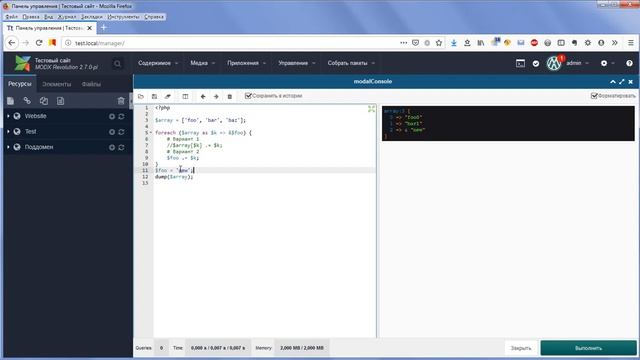Click the eraser clear icon in console toolbar
This screenshot has height=360, width=640.
click(x=168, y=96)
